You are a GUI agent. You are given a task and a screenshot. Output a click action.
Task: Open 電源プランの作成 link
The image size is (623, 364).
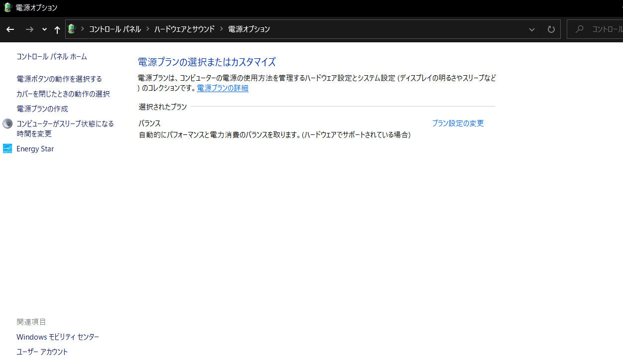click(42, 109)
